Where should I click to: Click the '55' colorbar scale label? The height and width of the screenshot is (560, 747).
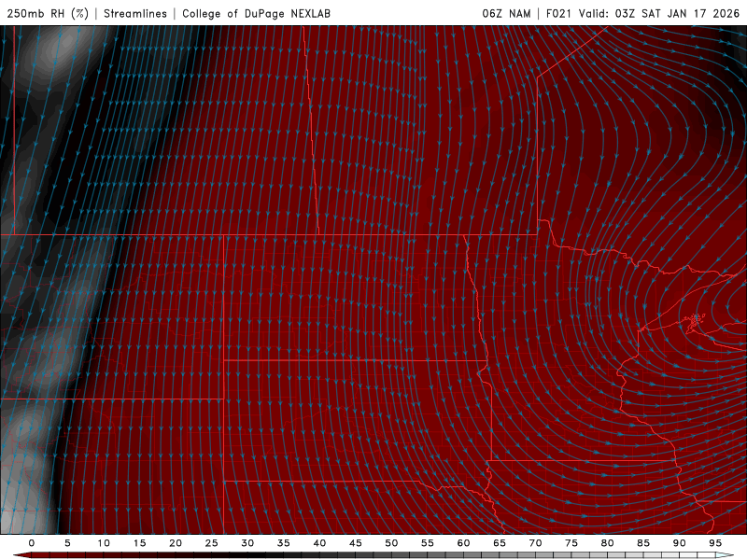pos(428,543)
